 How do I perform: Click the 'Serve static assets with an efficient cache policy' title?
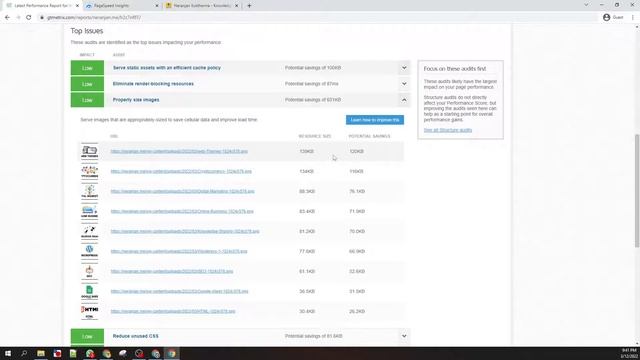click(x=167, y=68)
